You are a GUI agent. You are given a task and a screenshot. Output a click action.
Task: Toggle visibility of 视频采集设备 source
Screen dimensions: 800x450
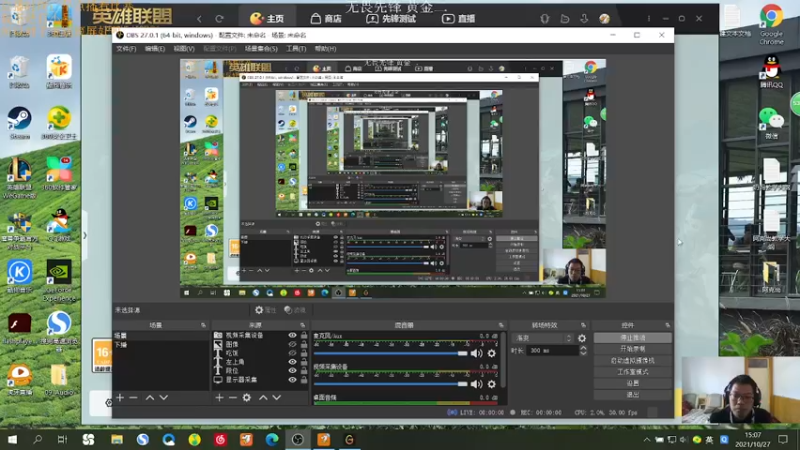[292, 335]
